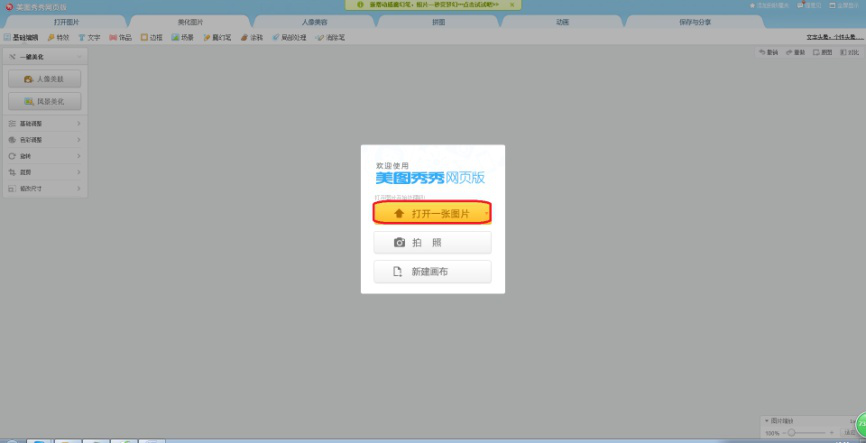Click the image zoom slider handle
866x443 pixels.
pos(792,433)
